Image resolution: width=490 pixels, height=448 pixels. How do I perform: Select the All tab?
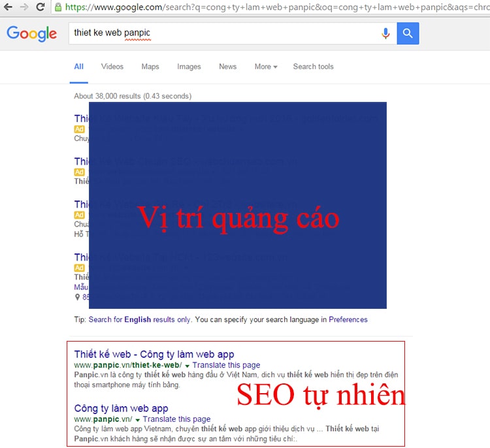point(79,67)
